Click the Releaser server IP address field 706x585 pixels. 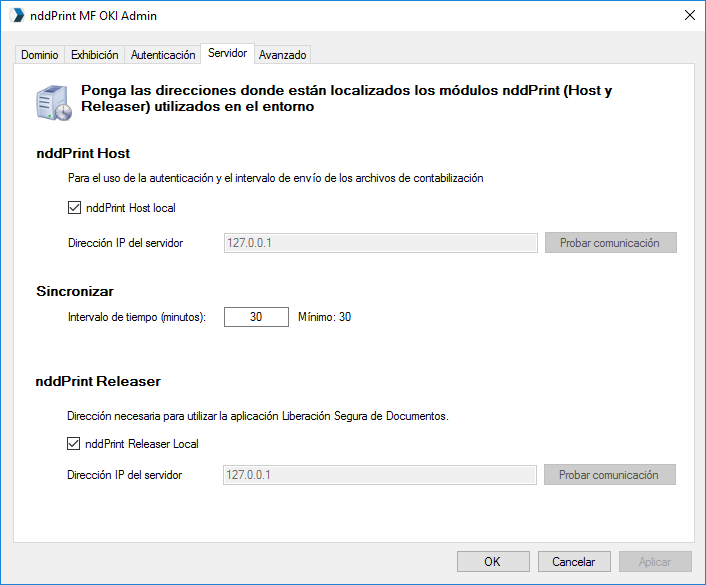pos(380,475)
